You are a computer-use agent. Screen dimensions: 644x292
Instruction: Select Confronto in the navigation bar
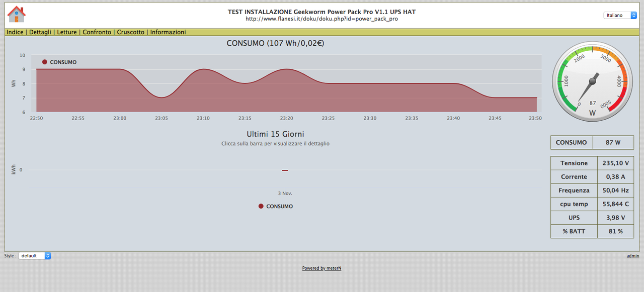97,32
